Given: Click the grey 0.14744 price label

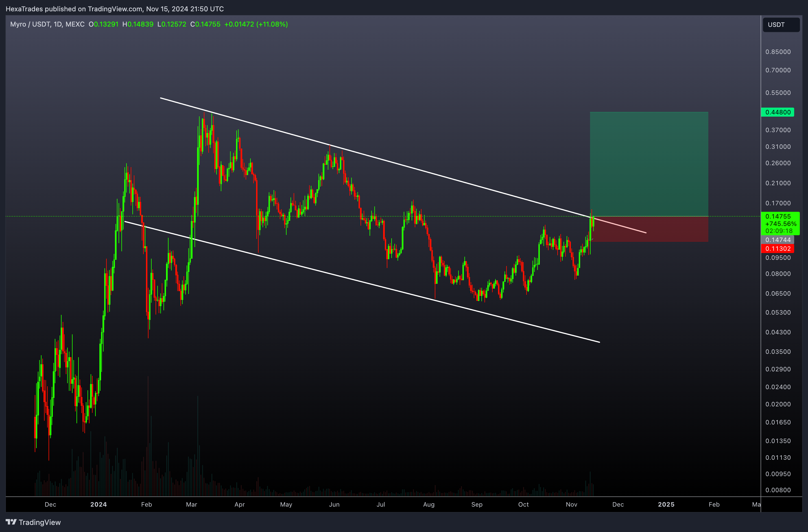Looking at the screenshot, I should click(778, 240).
